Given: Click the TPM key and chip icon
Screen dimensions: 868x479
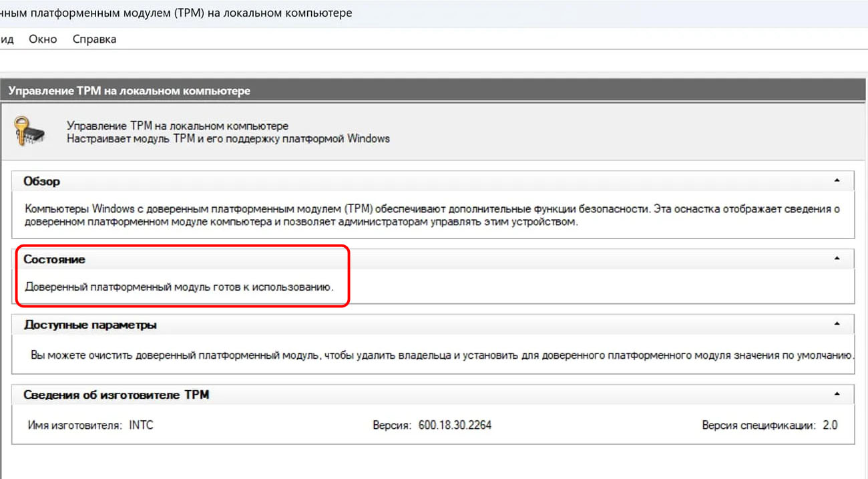Looking at the screenshot, I should click(x=31, y=131).
